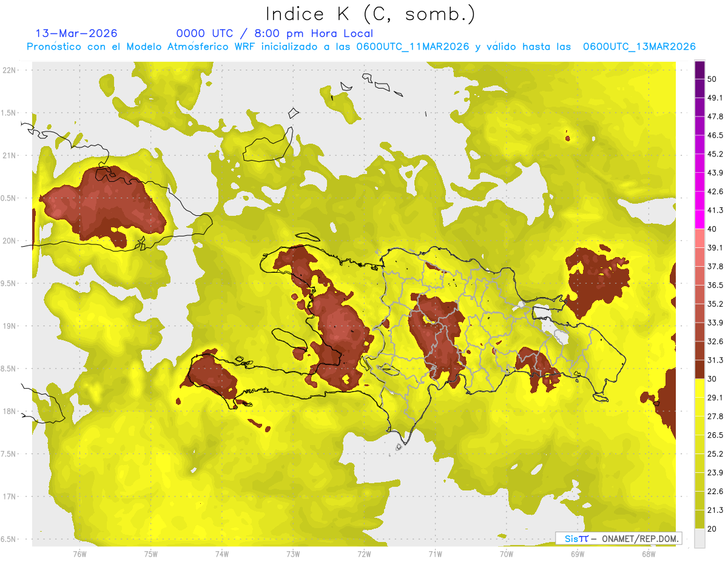
Task: Click the '13-Mar-2026' date label
Action: point(76,33)
